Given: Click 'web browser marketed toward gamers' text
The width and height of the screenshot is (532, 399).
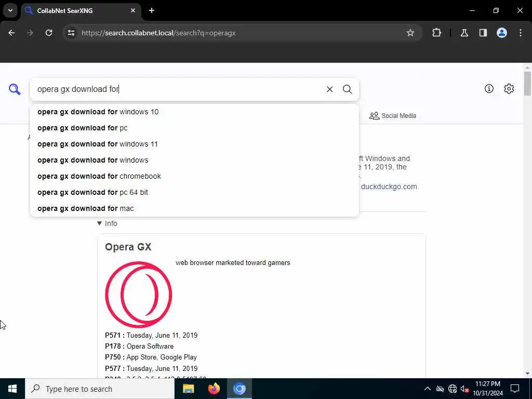Looking at the screenshot, I should point(233,262).
